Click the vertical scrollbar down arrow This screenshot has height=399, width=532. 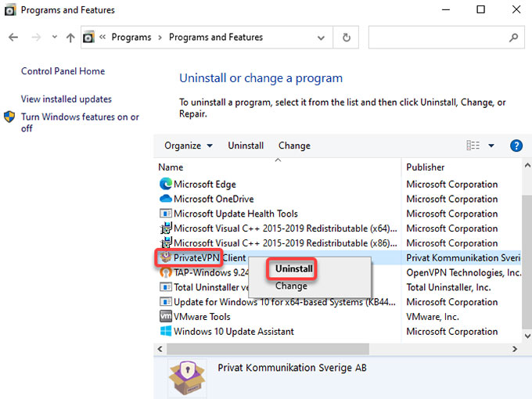pyautogui.click(x=527, y=336)
